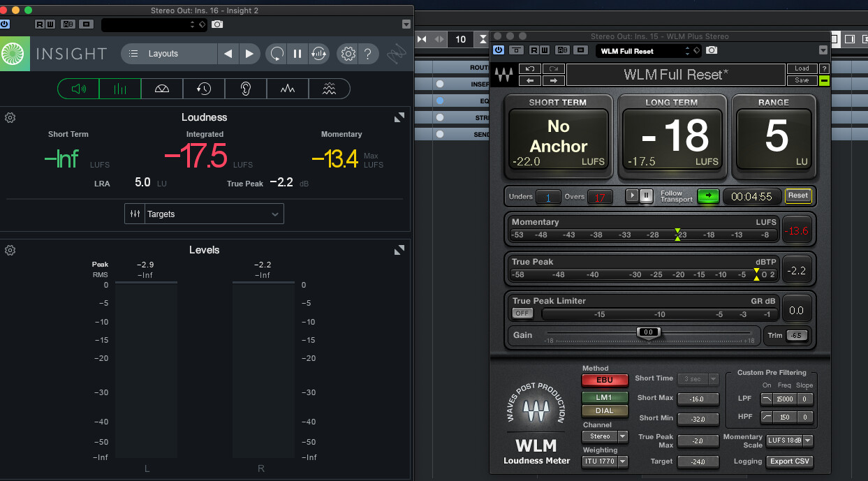Go to next Insight layout
Viewport: 868px width, 481px height.
(249, 54)
